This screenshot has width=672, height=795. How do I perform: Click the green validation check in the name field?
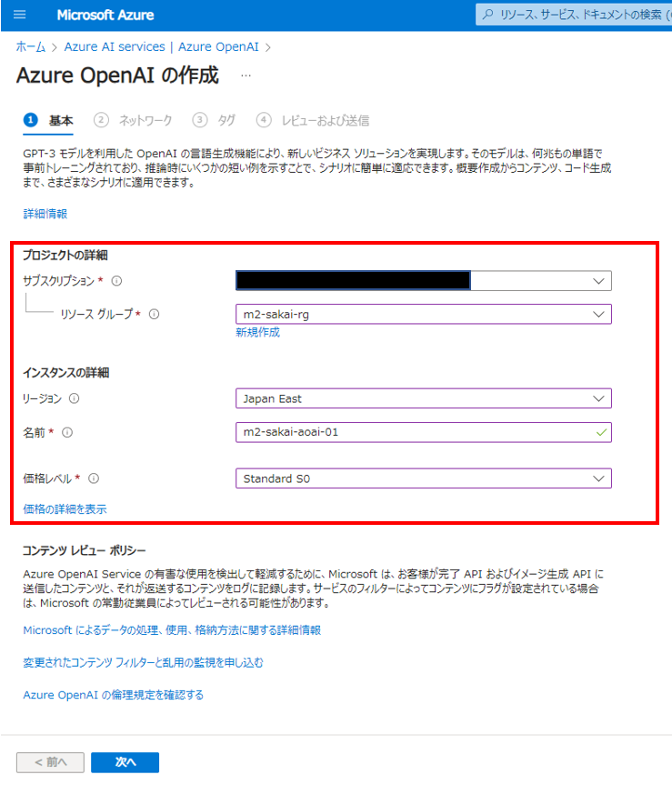[601, 432]
